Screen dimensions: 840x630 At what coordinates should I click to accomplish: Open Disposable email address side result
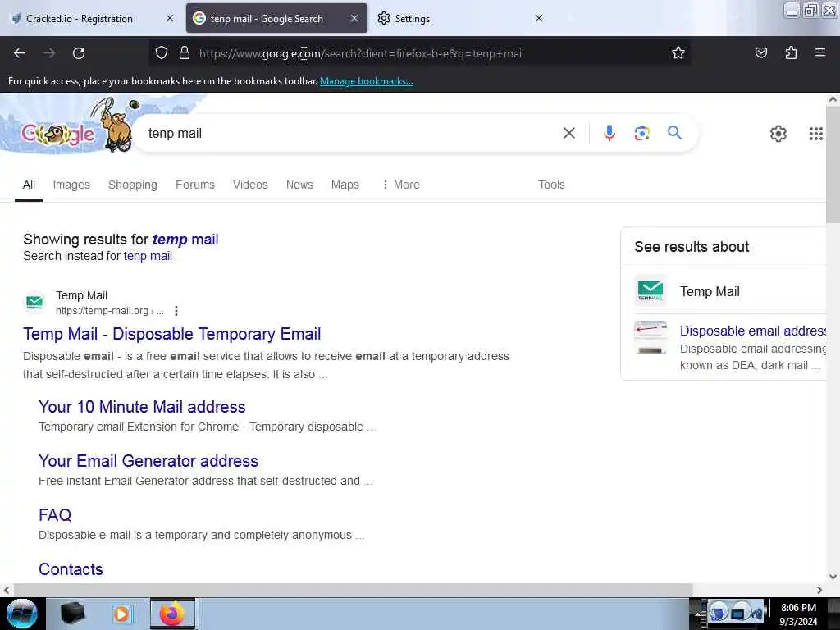click(x=753, y=331)
